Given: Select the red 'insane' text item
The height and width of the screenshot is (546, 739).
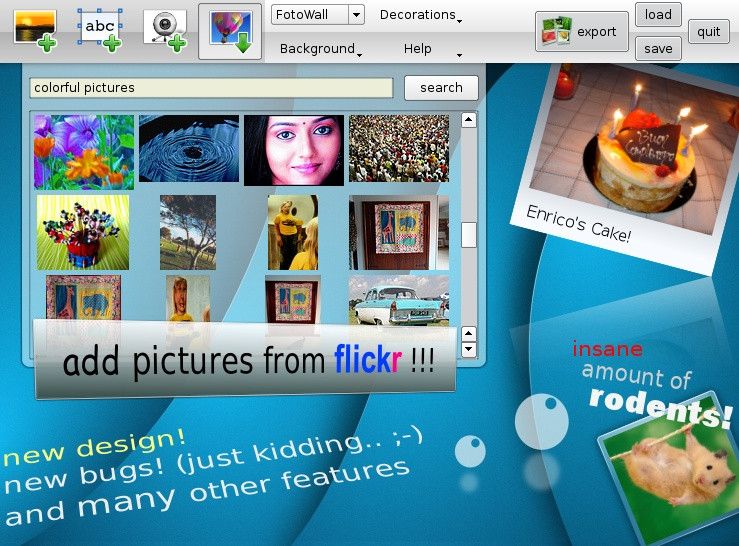Looking at the screenshot, I should (608, 349).
